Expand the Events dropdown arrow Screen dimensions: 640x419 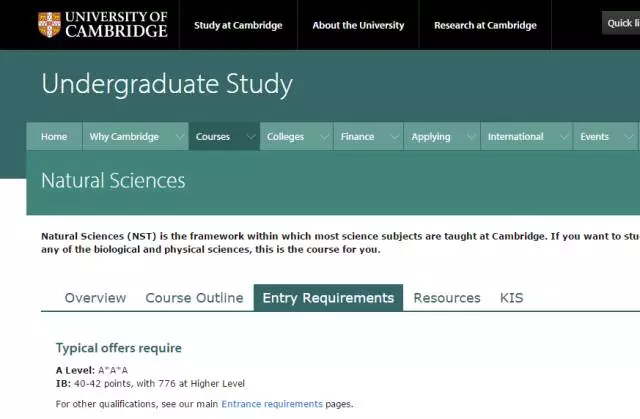pos(629,137)
